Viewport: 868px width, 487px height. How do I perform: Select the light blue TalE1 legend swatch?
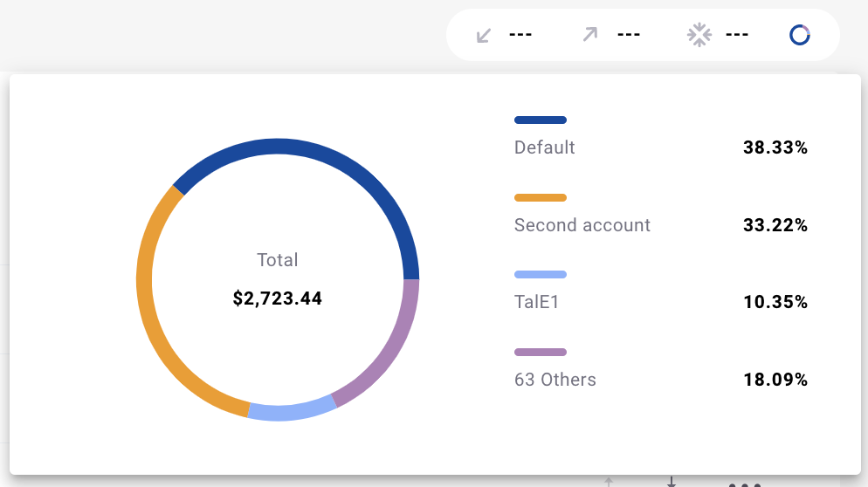541,275
